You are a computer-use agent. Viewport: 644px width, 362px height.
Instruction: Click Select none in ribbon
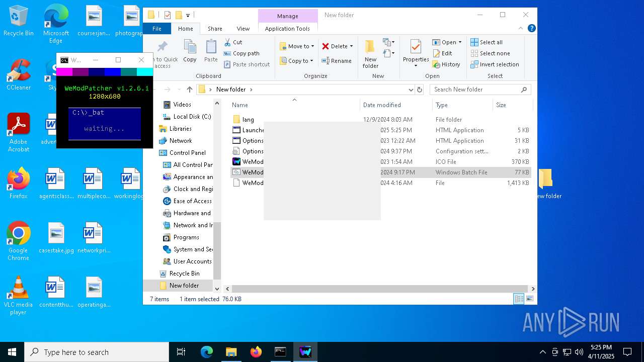[x=490, y=53]
